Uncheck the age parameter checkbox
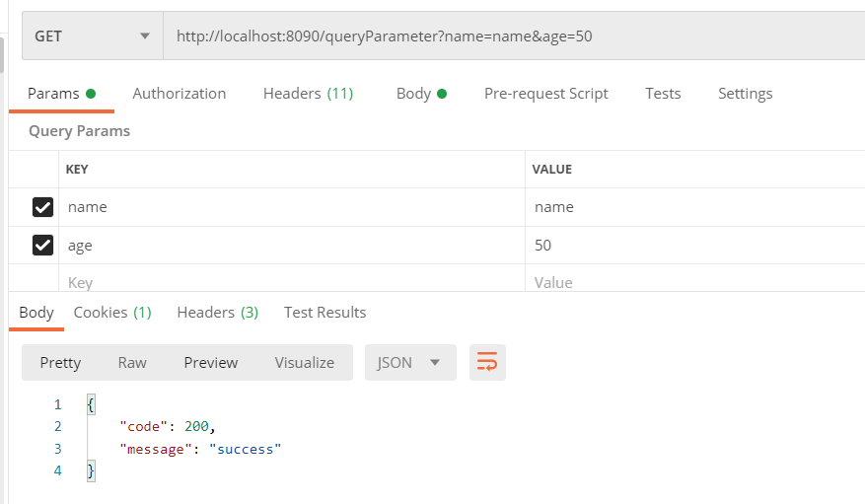This screenshot has height=504, width=865. click(x=42, y=245)
